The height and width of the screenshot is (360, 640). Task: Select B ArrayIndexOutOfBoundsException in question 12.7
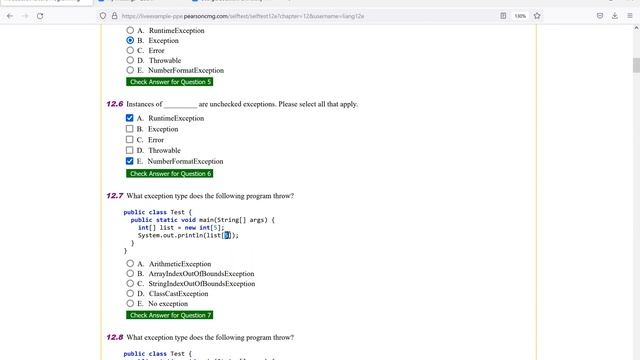tap(130, 273)
